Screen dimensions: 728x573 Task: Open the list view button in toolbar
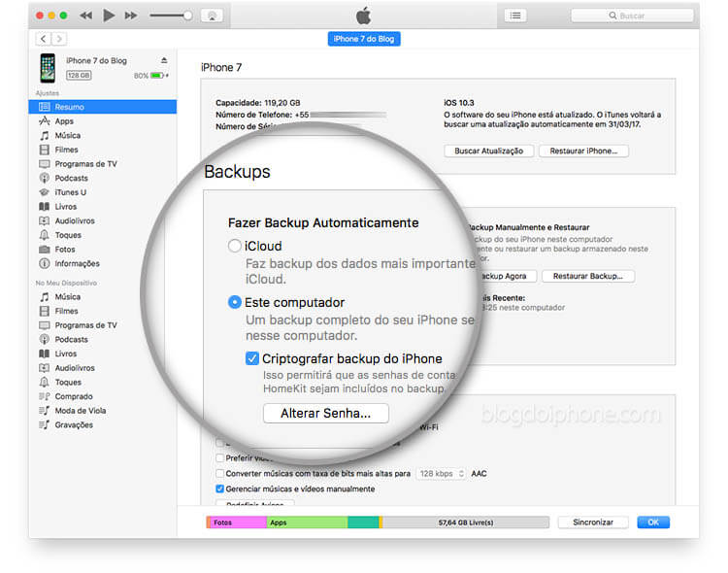(x=515, y=16)
